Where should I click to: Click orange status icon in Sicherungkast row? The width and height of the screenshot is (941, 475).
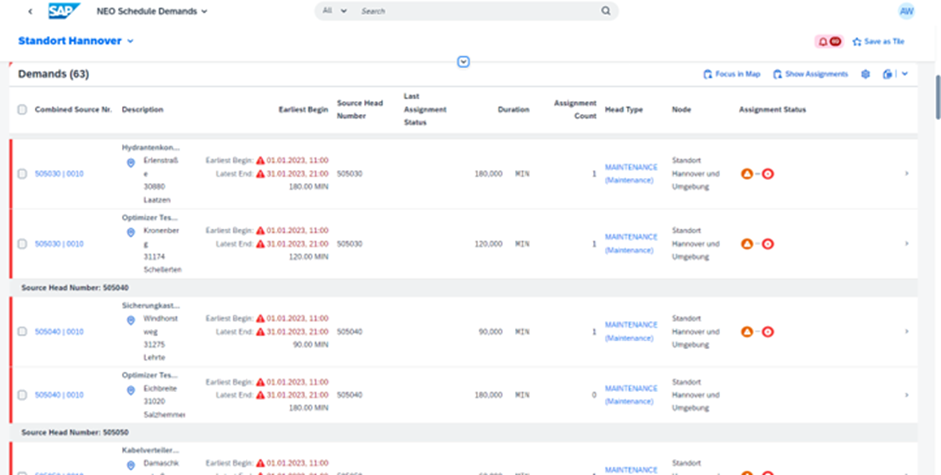(747, 331)
